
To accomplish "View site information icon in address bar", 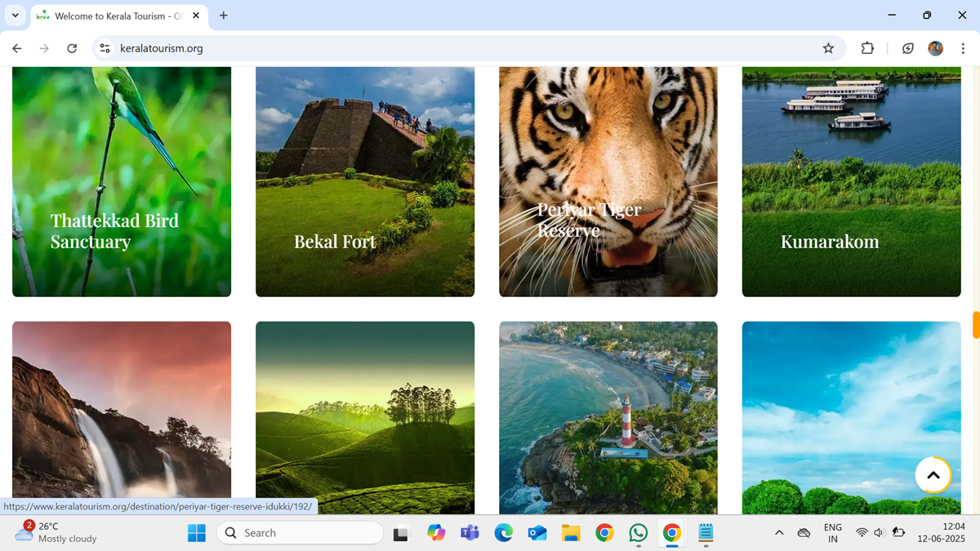I will [x=105, y=48].
